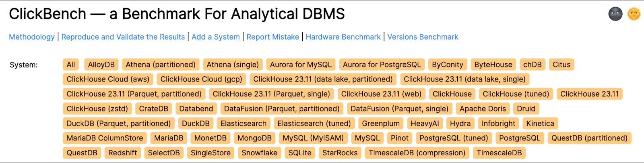This screenshot has width=644, height=163.
Task: Click the Add a System link
Action: (216, 37)
